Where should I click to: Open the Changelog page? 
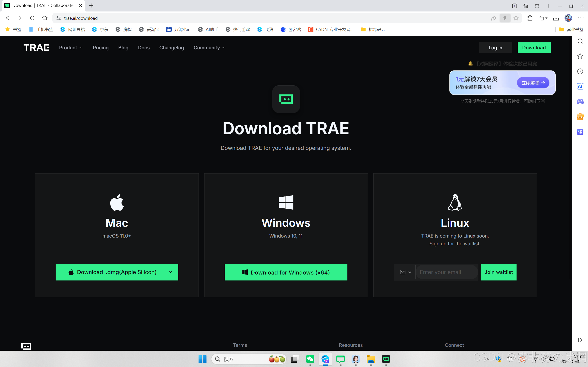[x=172, y=48]
